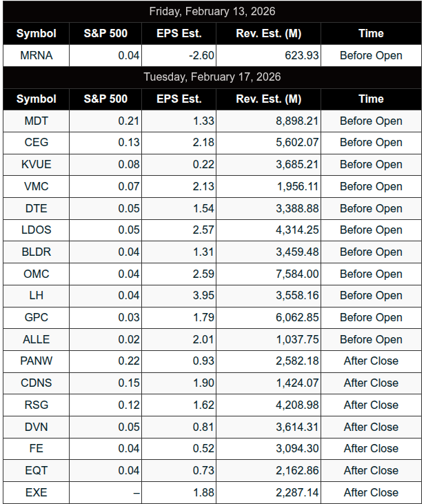Viewport: 426px width, 504px height.
Task: Click the KVUE symbol
Action: (x=37, y=165)
